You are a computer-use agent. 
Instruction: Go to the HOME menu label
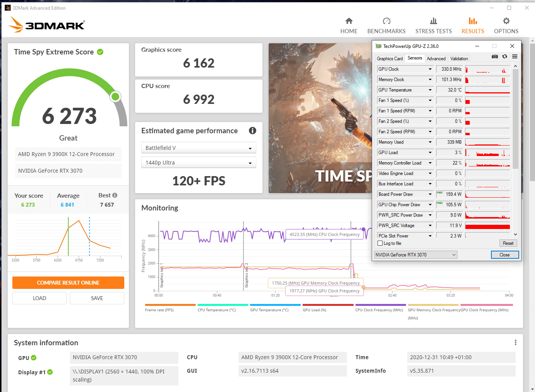point(349,31)
